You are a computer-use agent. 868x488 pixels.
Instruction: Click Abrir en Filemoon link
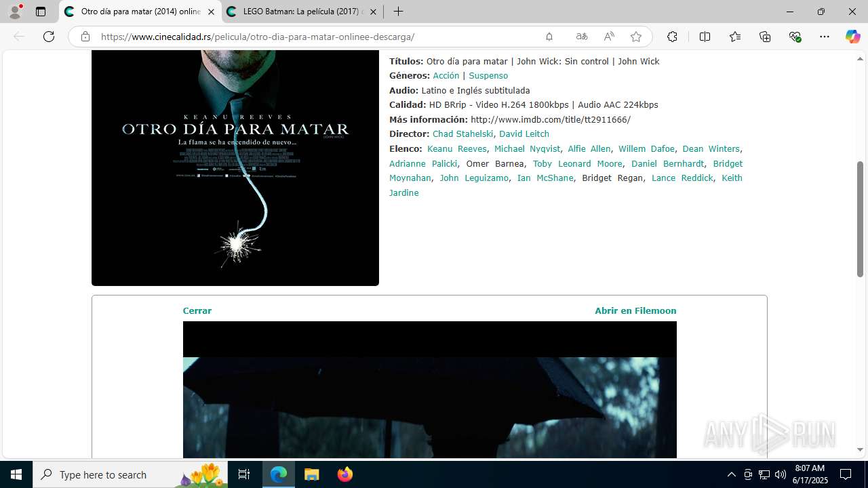[635, 311]
